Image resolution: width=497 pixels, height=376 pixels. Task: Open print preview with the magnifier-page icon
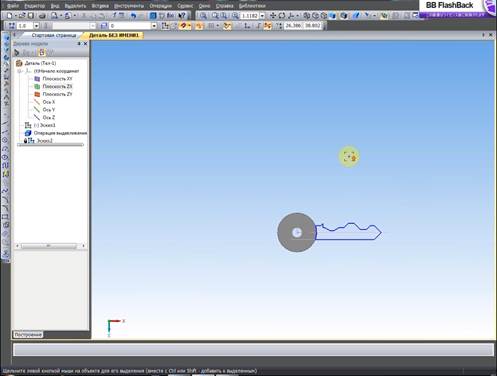tap(54, 15)
